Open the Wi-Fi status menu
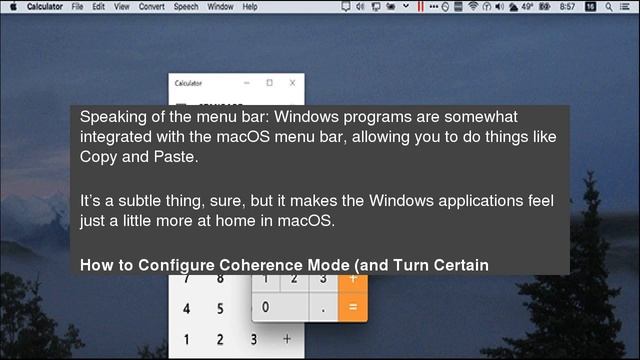Screen dimensions: 640x360 pyautogui.click(x=473, y=7)
